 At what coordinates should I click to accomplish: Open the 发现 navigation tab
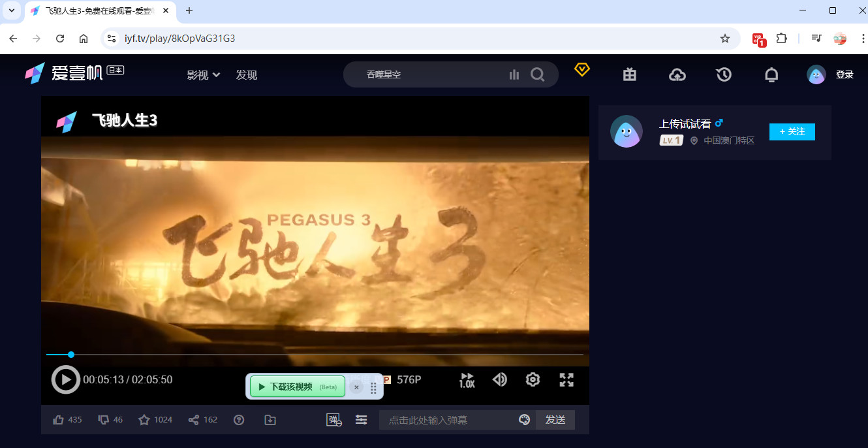[247, 75]
